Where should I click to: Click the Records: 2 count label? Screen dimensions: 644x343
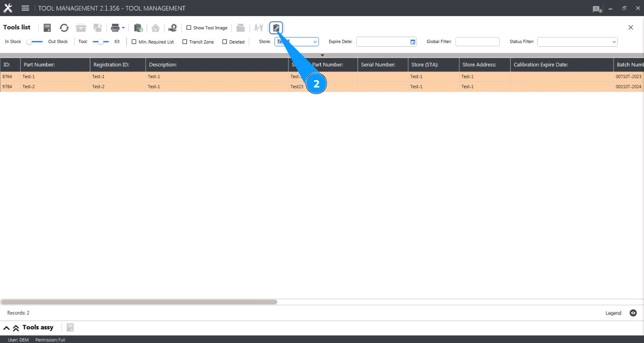click(18, 313)
